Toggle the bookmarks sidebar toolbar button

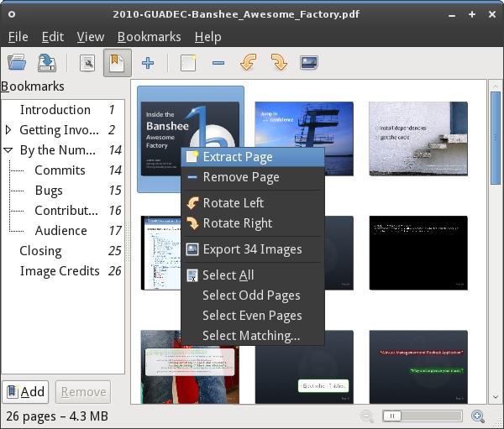point(117,63)
